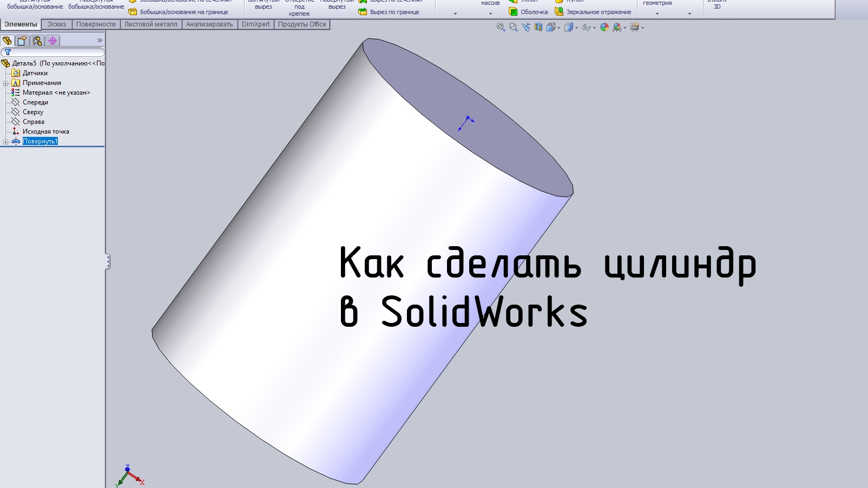Select Исходная точка origin item
Viewport: 868px width, 488px height.
coord(46,131)
